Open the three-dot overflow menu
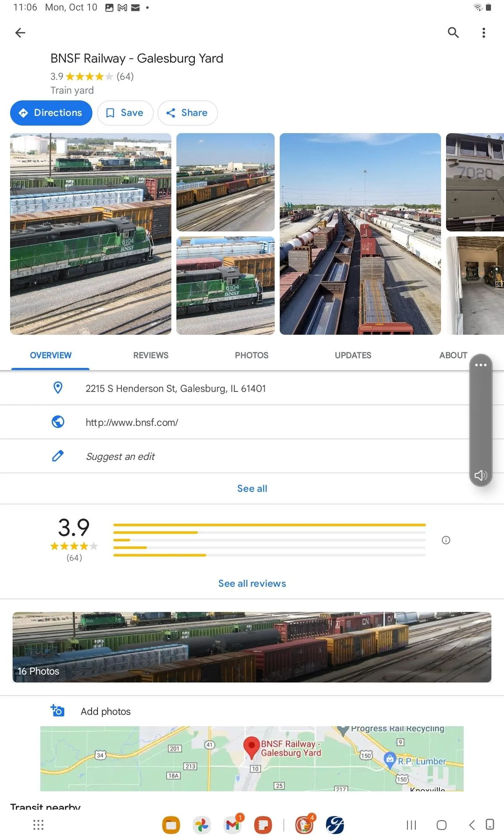Screen dimensions: 504x840 tap(484, 33)
